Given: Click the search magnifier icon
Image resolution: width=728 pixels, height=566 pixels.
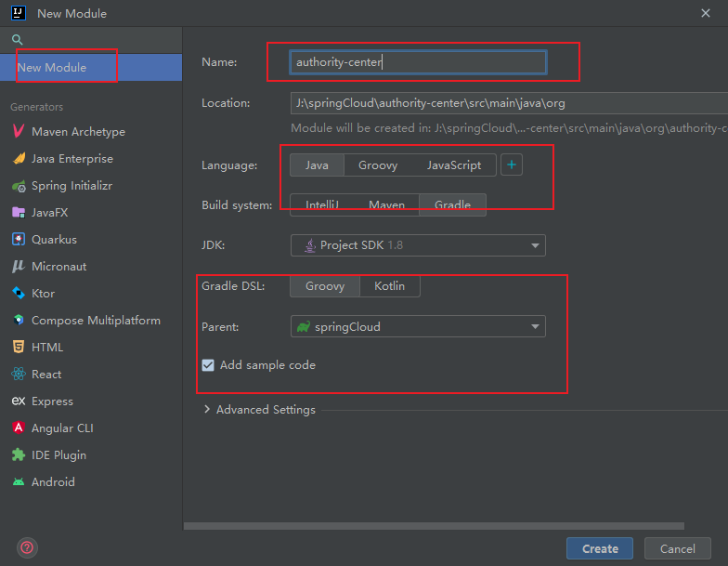Looking at the screenshot, I should pyautogui.click(x=17, y=39).
